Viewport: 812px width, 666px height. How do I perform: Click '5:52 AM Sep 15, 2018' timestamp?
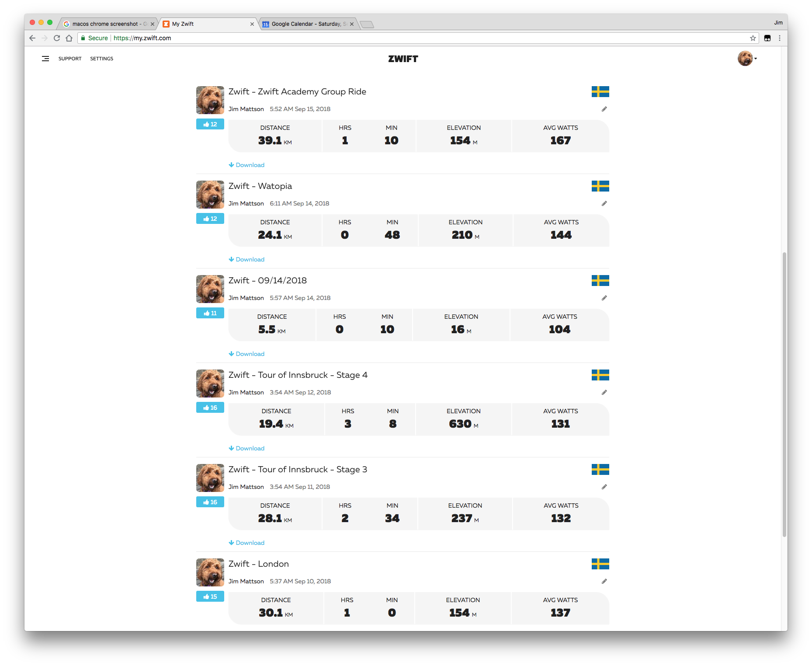point(300,109)
